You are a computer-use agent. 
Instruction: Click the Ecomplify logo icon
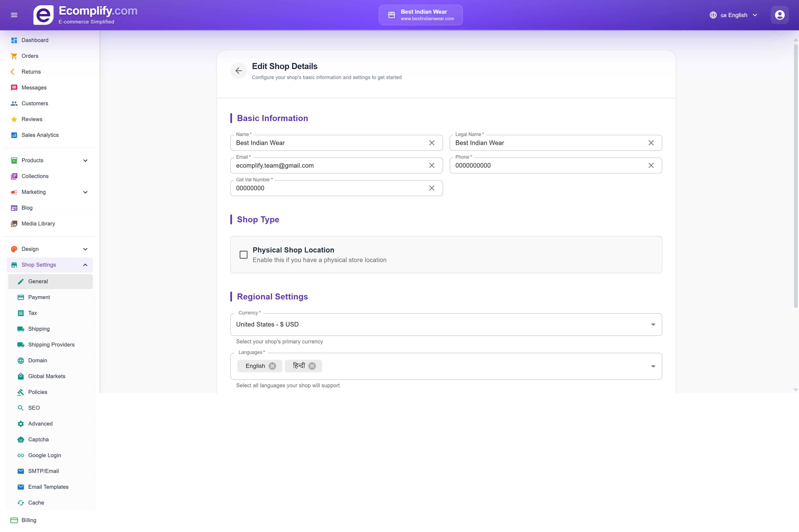43,15
